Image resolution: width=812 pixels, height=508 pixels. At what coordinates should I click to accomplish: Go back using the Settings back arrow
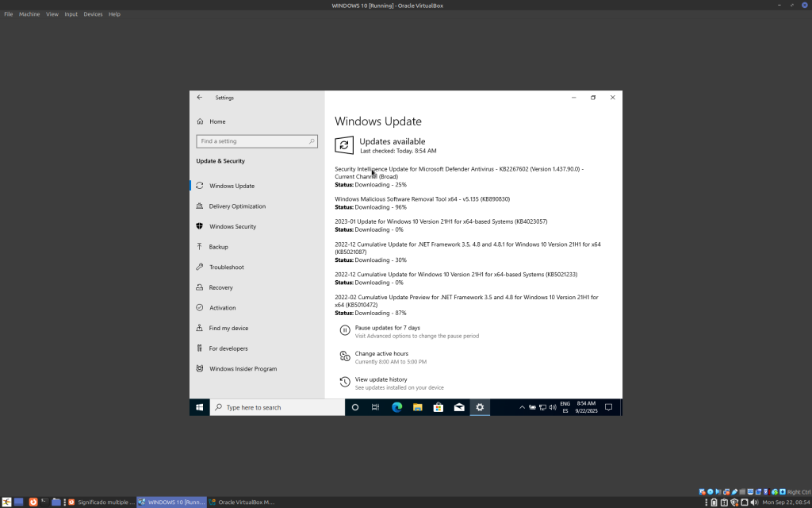200,98
